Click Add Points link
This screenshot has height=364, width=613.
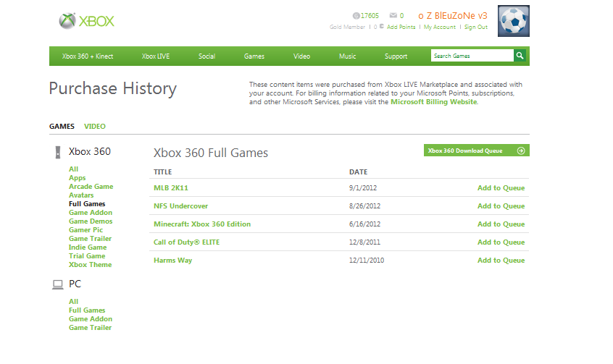click(401, 27)
